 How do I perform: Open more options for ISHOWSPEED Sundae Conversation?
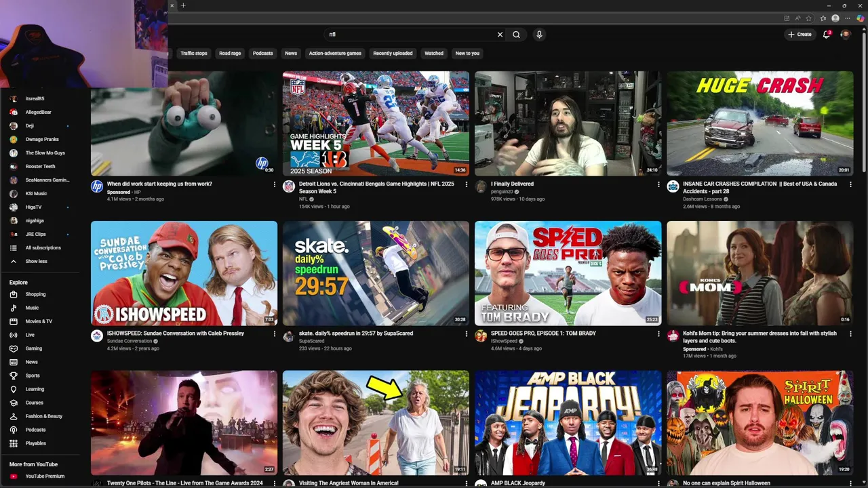click(x=275, y=333)
